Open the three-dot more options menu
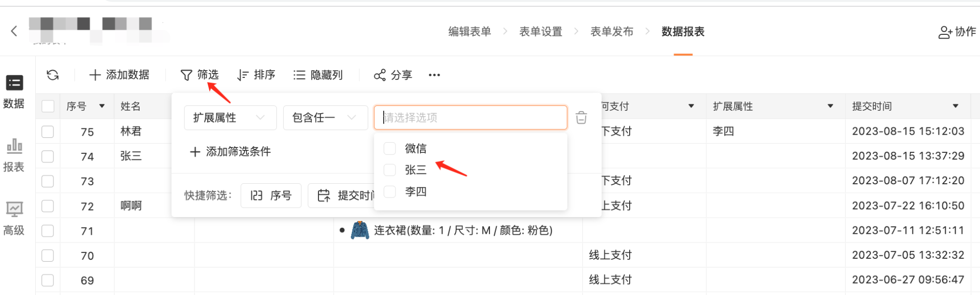 coord(434,75)
